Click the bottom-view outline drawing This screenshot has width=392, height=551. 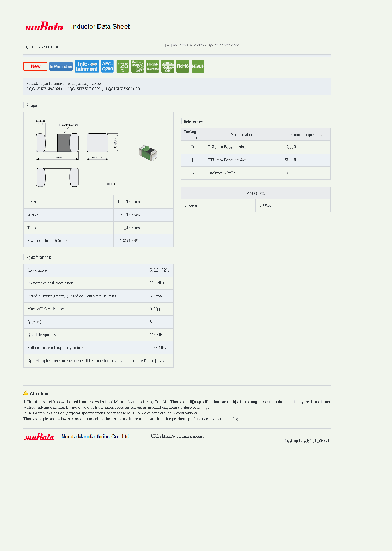[x=57, y=177]
